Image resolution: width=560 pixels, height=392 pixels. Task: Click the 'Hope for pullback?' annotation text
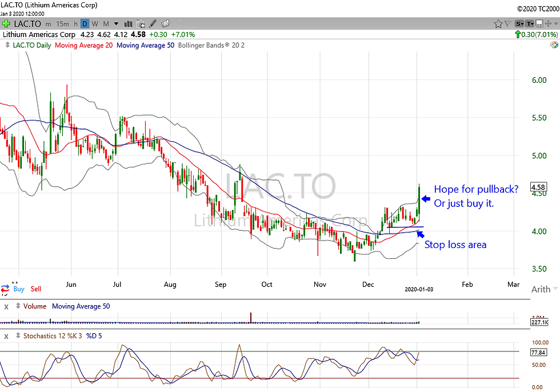(x=476, y=189)
